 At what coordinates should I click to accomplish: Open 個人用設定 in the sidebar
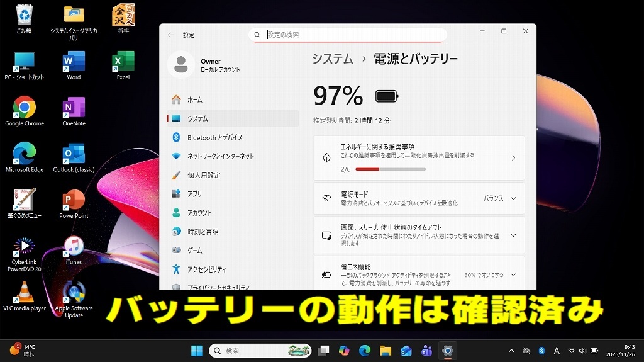click(233, 175)
